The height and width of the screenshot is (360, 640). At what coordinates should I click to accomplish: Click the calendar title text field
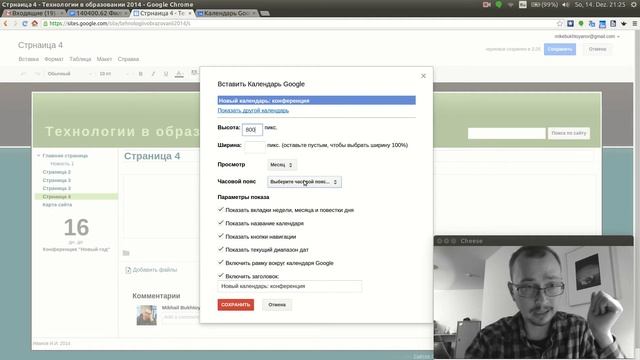[289, 287]
